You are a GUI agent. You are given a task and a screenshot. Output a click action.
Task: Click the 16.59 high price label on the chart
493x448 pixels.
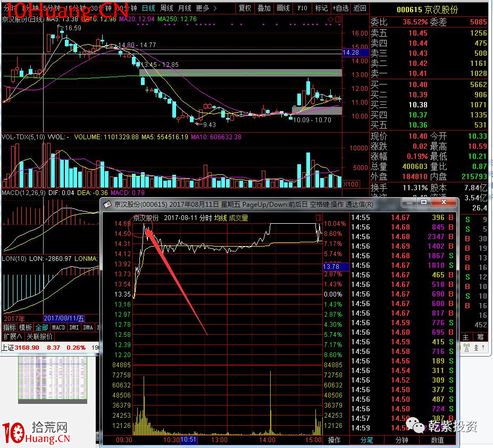(73, 28)
